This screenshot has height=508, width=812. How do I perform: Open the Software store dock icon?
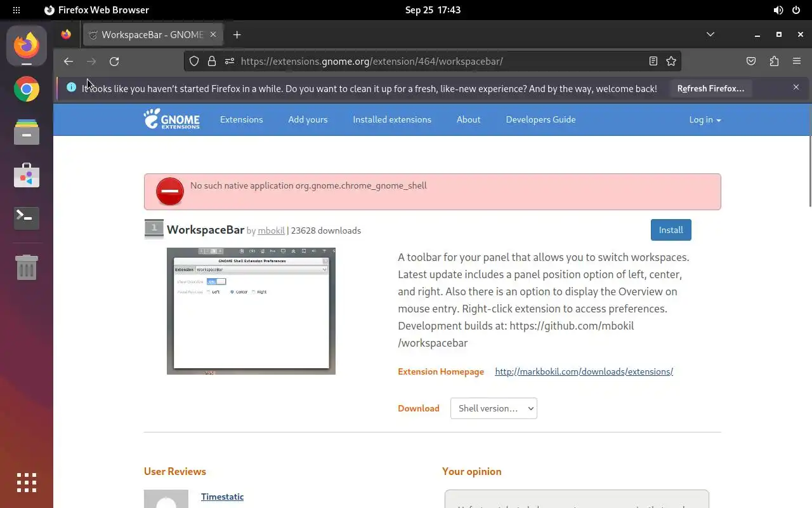point(27,175)
